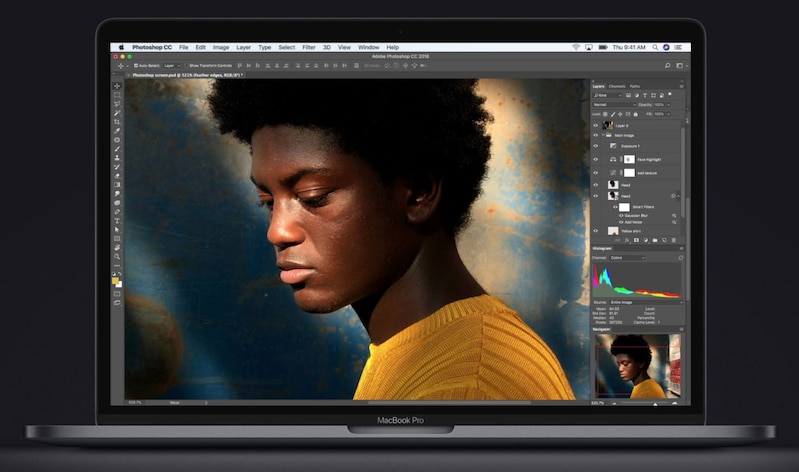Hide the Main Image group eye icon
Screen dimensions: 799x472
tap(596, 135)
